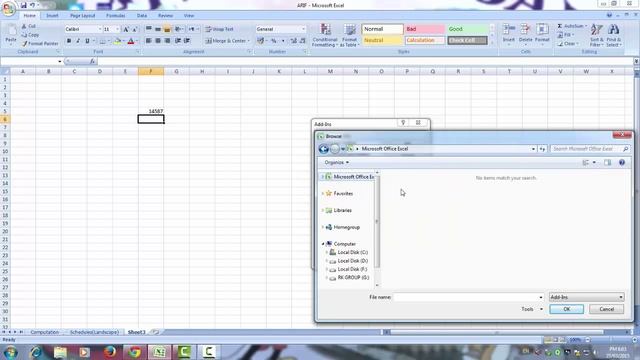This screenshot has height=360, width=640.
Task: Collapse the Computer tree node
Action: [323, 244]
